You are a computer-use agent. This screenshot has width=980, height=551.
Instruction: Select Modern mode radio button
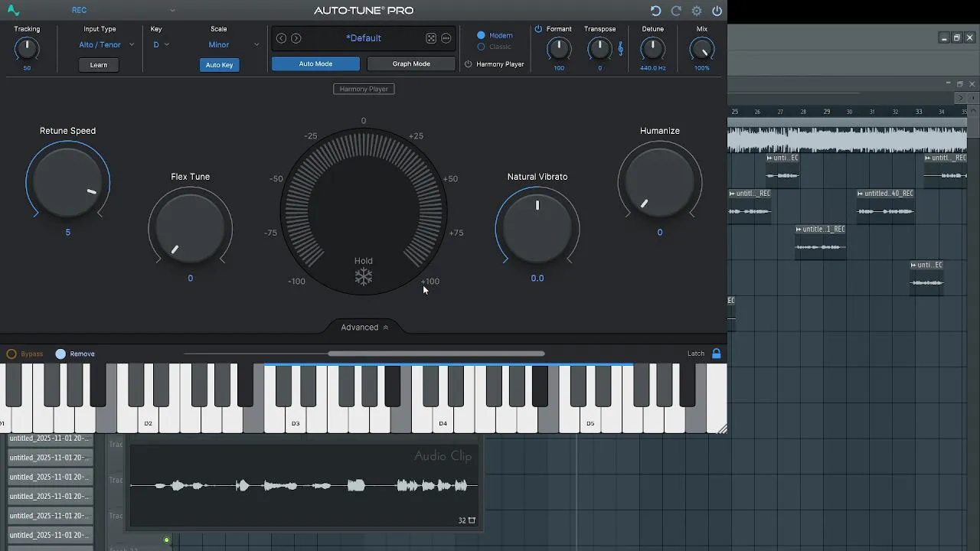pyautogui.click(x=481, y=35)
